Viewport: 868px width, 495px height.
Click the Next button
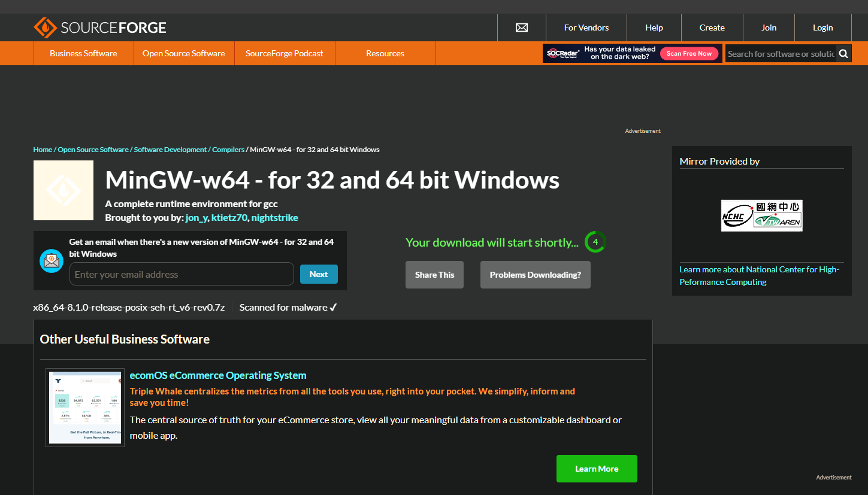319,274
